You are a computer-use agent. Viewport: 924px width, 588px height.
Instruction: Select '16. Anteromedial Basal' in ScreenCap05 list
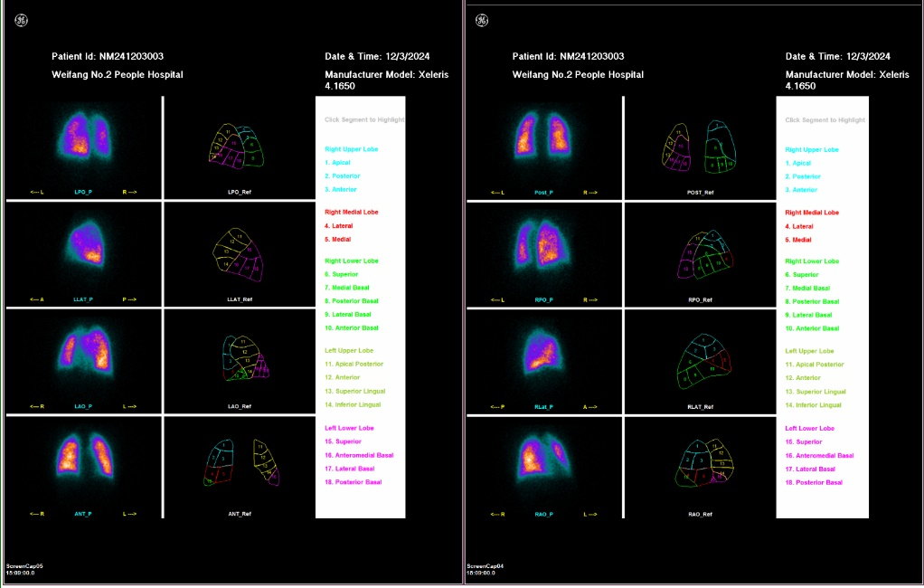click(x=359, y=455)
